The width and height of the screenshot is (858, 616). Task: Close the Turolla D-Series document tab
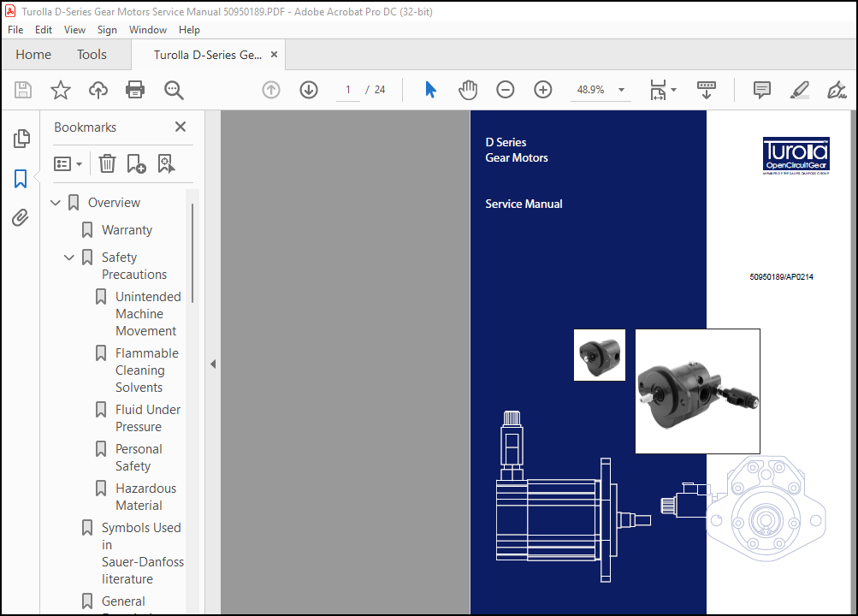[274, 55]
